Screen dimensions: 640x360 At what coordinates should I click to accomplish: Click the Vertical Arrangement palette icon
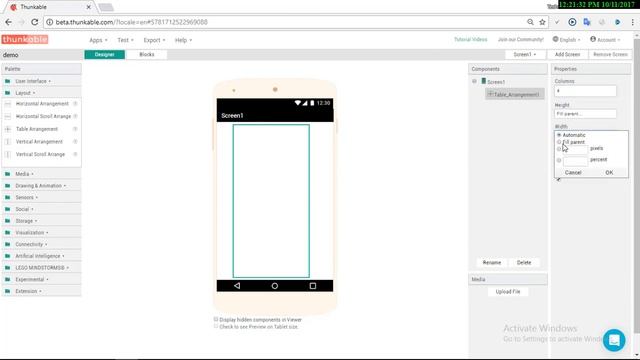coord(8,142)
